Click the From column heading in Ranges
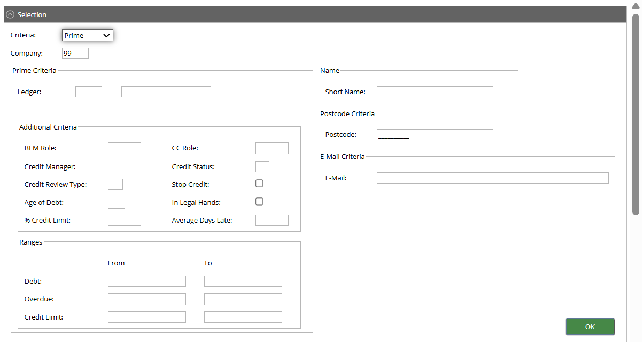 click(116, 263)
